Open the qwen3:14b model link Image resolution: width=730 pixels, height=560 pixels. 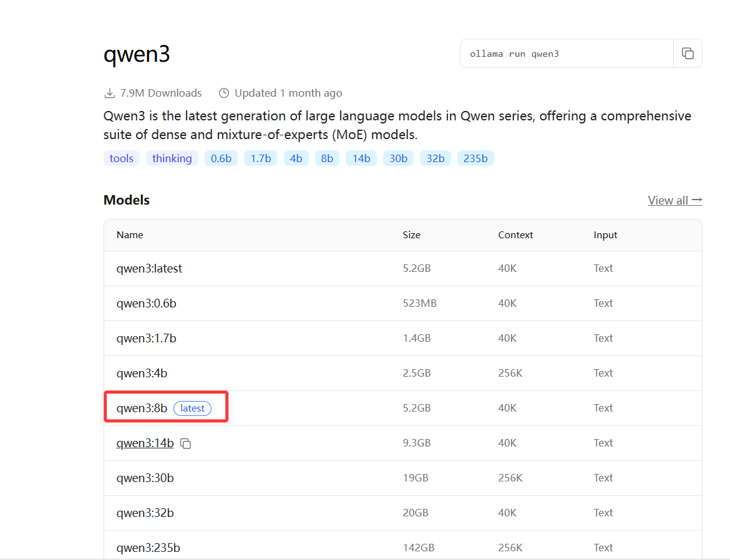145,443
